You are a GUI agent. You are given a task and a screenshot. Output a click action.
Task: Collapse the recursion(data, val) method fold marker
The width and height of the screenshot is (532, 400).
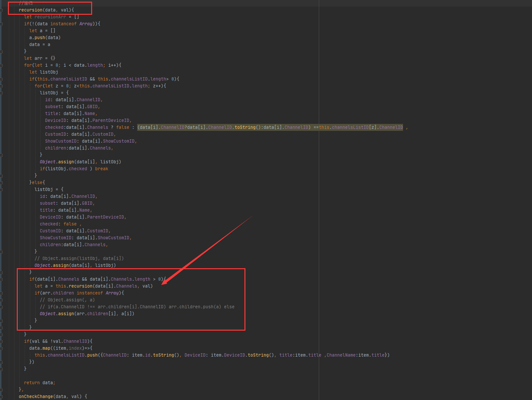click(2, 10)
